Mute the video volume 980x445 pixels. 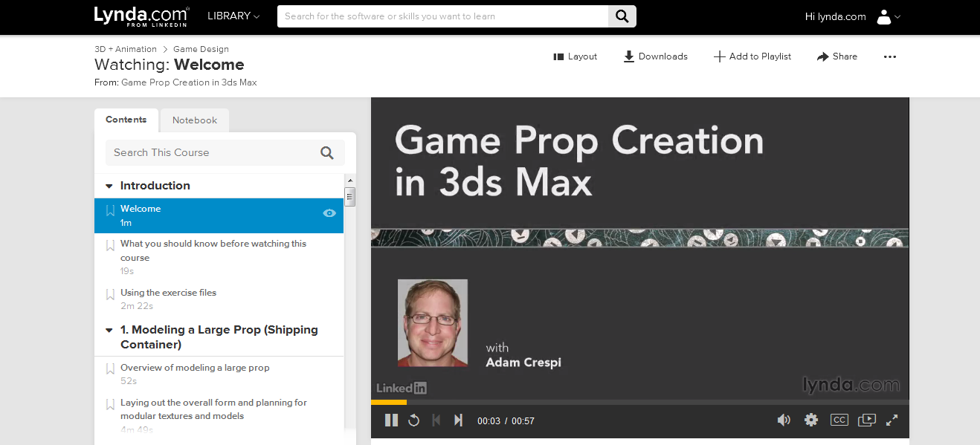(784, 420)
